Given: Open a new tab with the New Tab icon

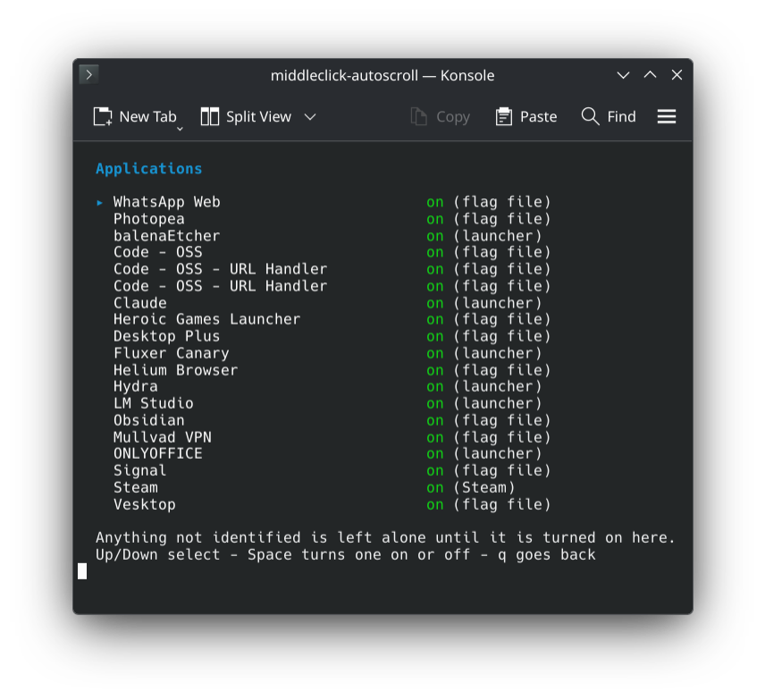Looking at the screenshot, I should pos(103,116).
